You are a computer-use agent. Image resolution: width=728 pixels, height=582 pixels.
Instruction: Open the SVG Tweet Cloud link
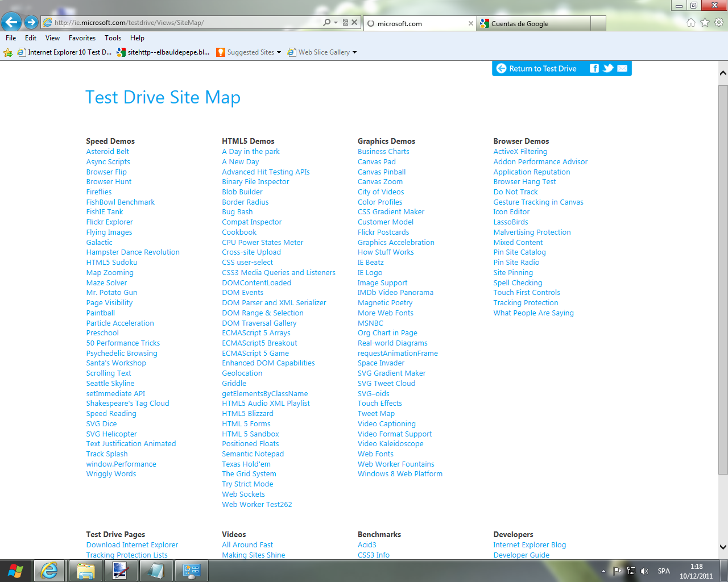(x=386, y=384)
